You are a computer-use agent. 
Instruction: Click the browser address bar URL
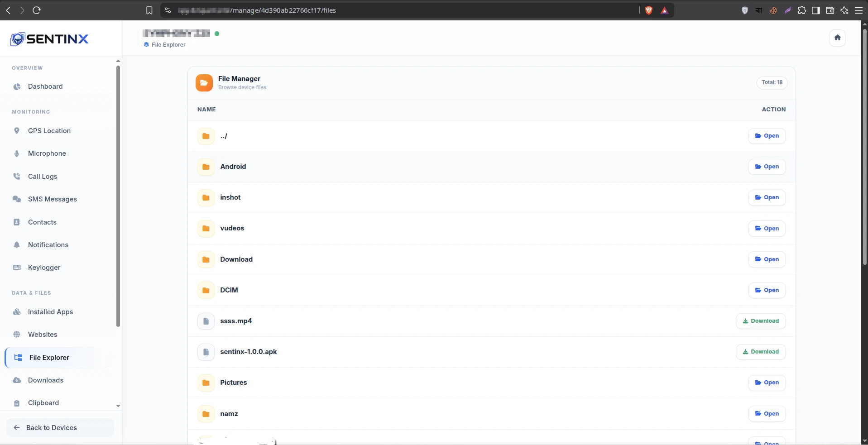257,10
